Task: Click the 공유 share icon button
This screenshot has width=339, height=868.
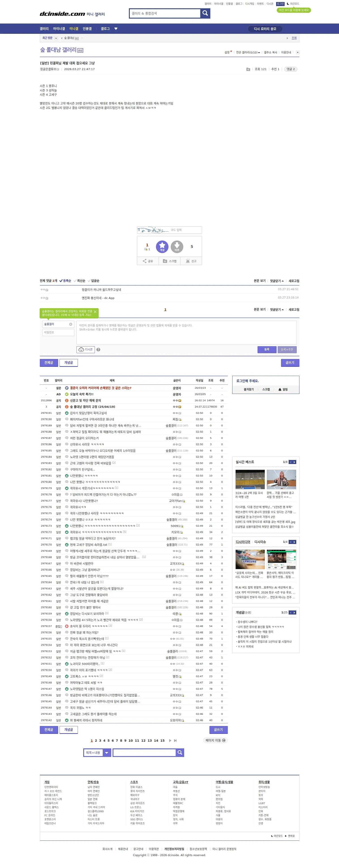Action: click(148, 261)
